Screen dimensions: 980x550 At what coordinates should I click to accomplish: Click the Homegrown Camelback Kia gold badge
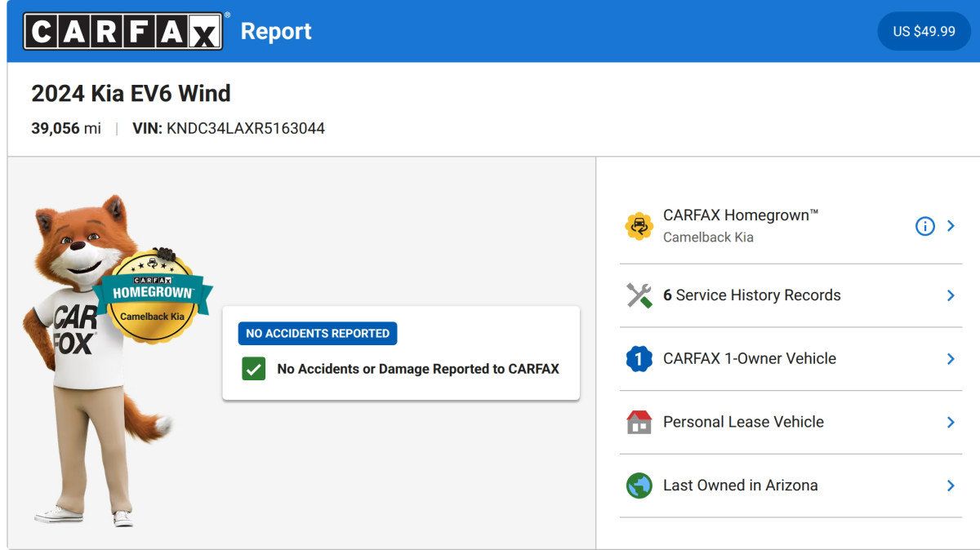point(153,297)
